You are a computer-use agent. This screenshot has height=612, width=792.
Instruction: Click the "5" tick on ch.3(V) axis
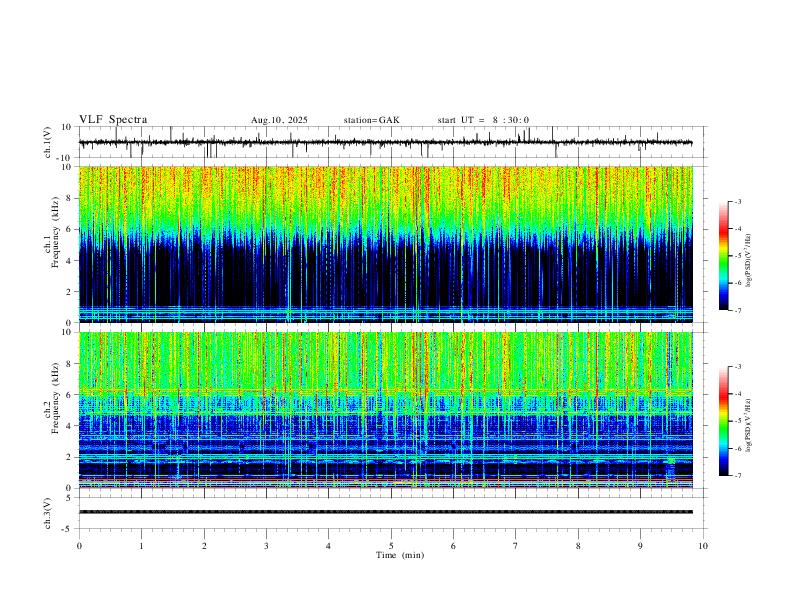69,498
